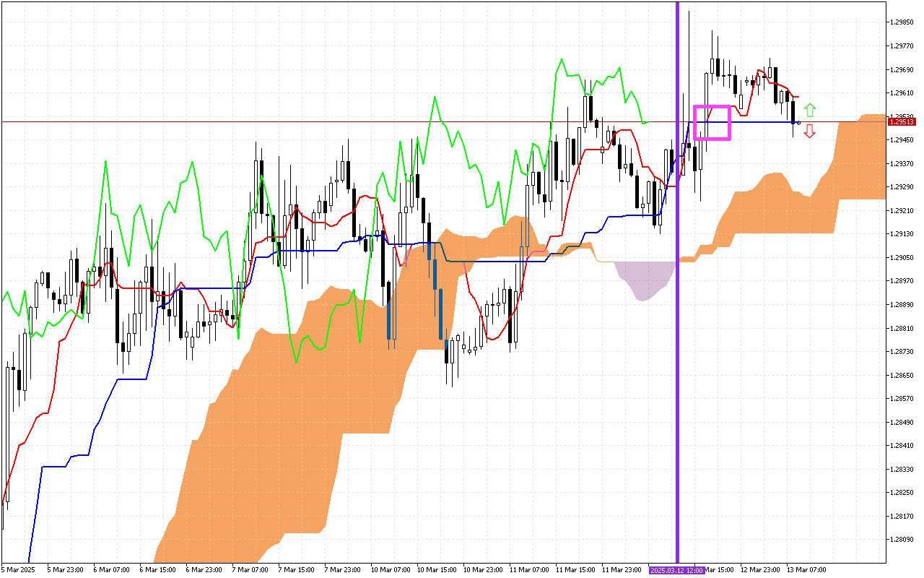Click the 1.29450 price axis label
This screenshot has width=924, height=578.
(902, 140)
